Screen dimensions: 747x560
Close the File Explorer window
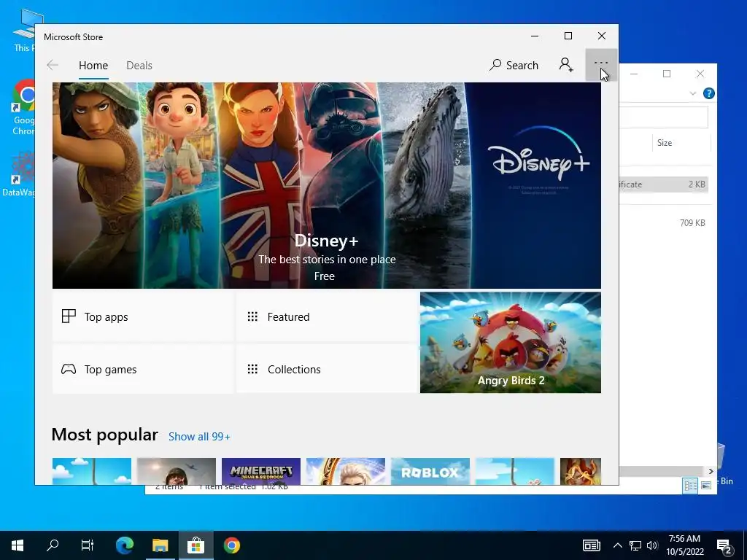point(700,74)
